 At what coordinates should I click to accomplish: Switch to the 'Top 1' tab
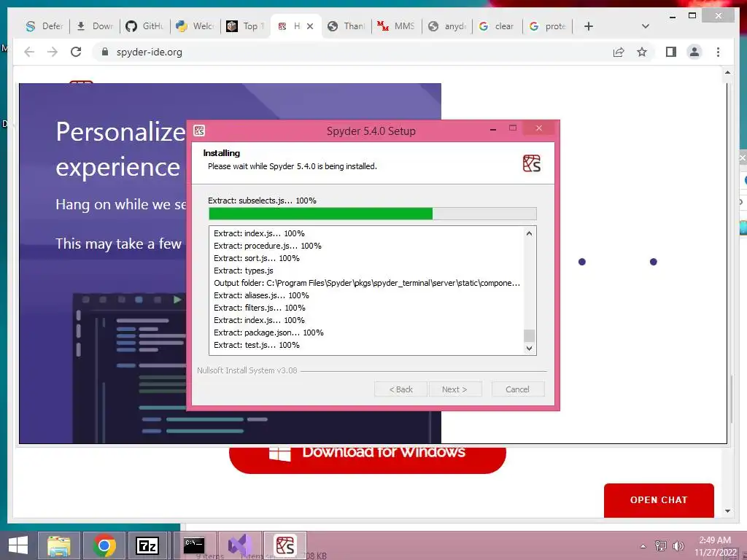click(246, 26)
